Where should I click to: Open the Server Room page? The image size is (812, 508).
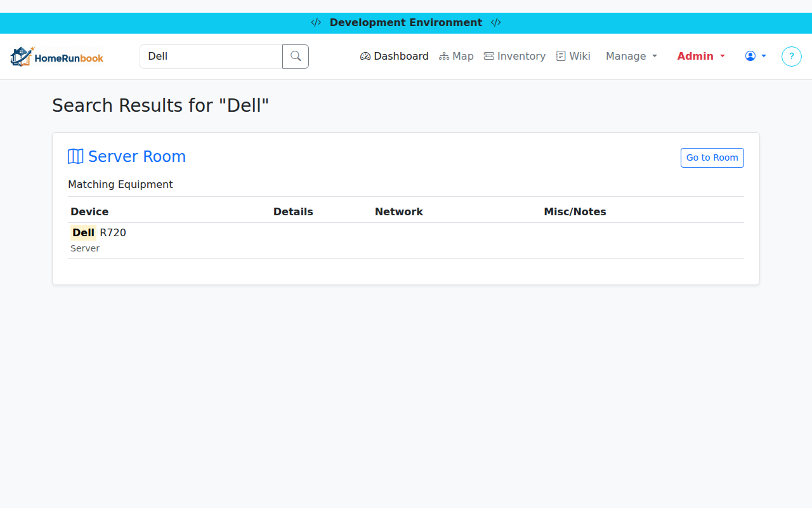pos(136,156)
